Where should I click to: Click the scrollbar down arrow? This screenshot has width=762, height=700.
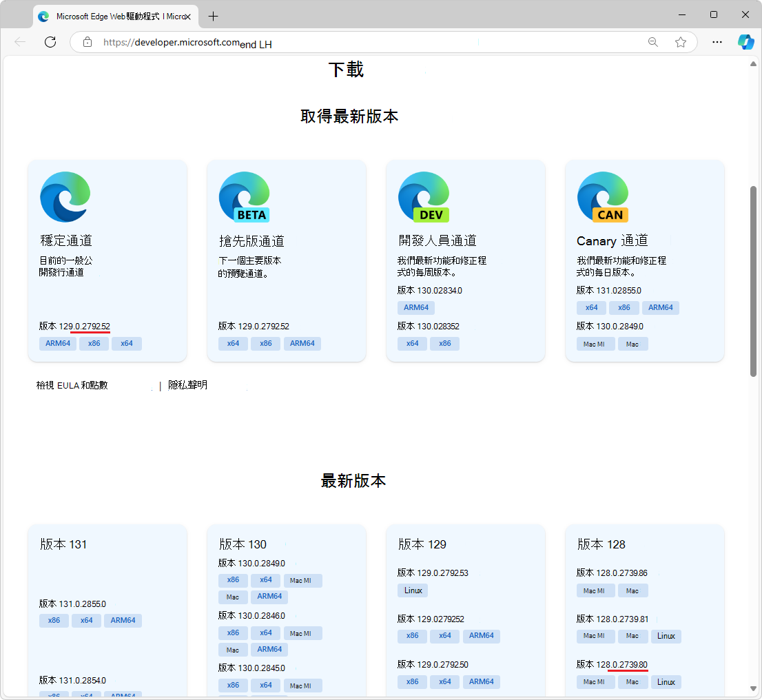753,688
